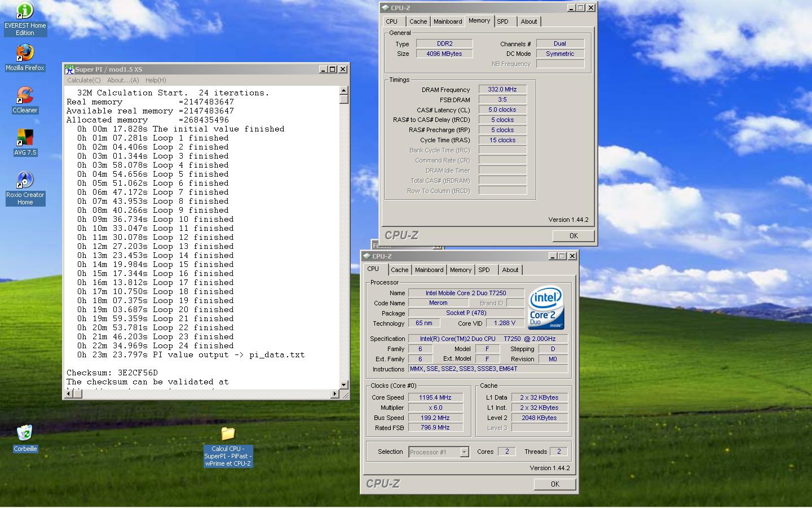Click the CPU-Z CPU window title icon
This screenshot has width=812, height=508.
[367, 256]
